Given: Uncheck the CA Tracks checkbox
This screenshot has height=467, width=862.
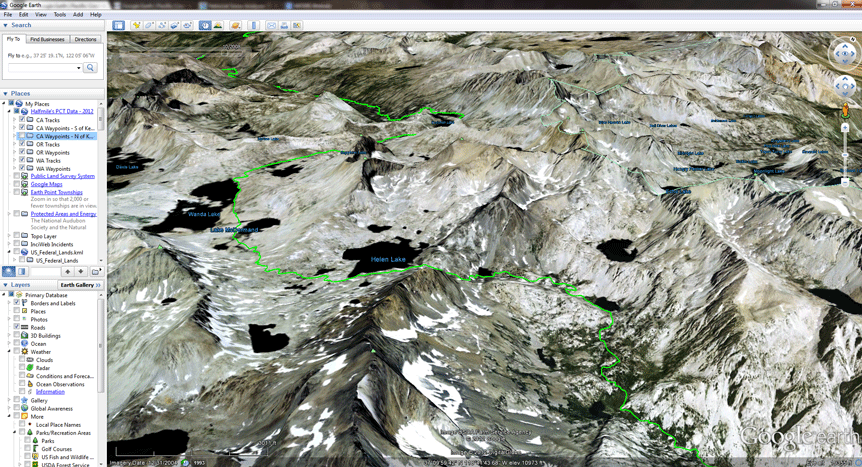Looking at the screenshot, I should [x=22, y=119].
